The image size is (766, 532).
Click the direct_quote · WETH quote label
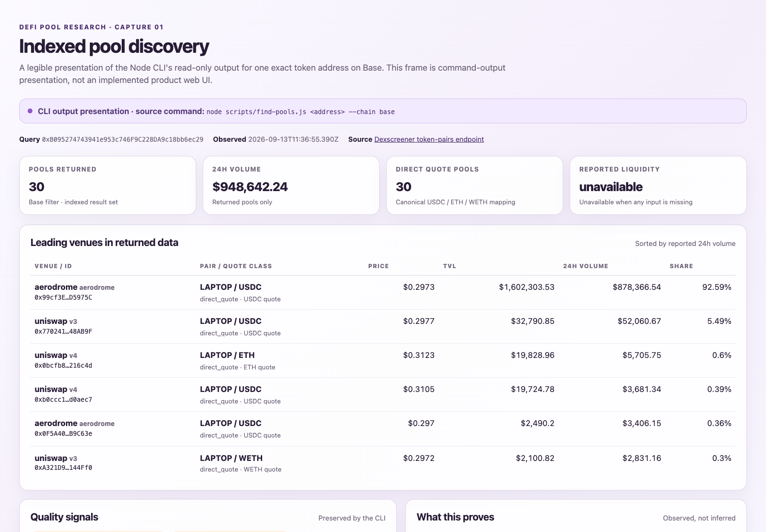(240, 469)
